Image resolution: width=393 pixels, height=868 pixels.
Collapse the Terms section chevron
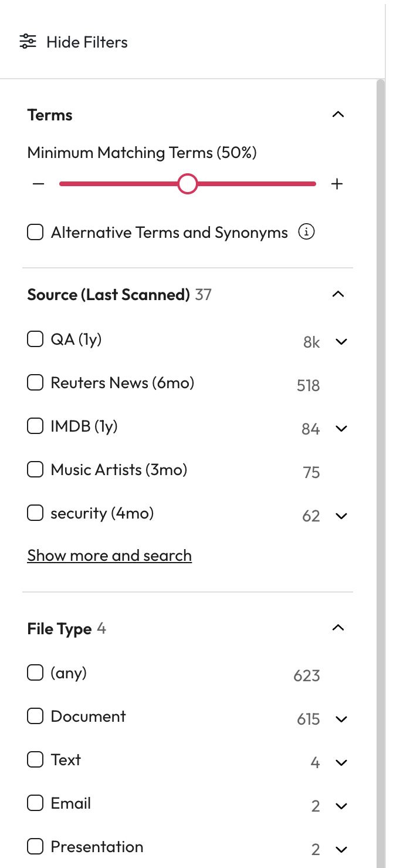click(338, 115)
